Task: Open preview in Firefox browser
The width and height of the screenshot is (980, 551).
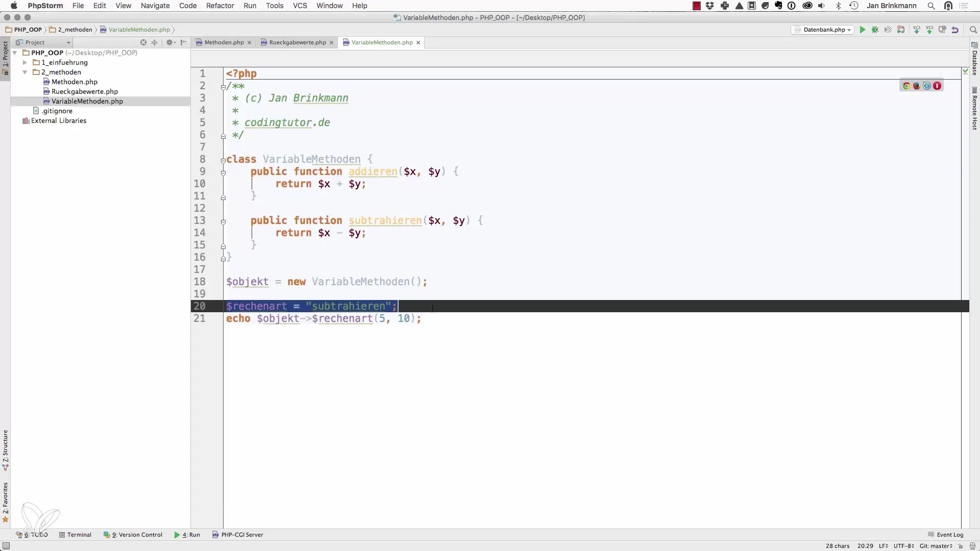Action: coord(917,86)
